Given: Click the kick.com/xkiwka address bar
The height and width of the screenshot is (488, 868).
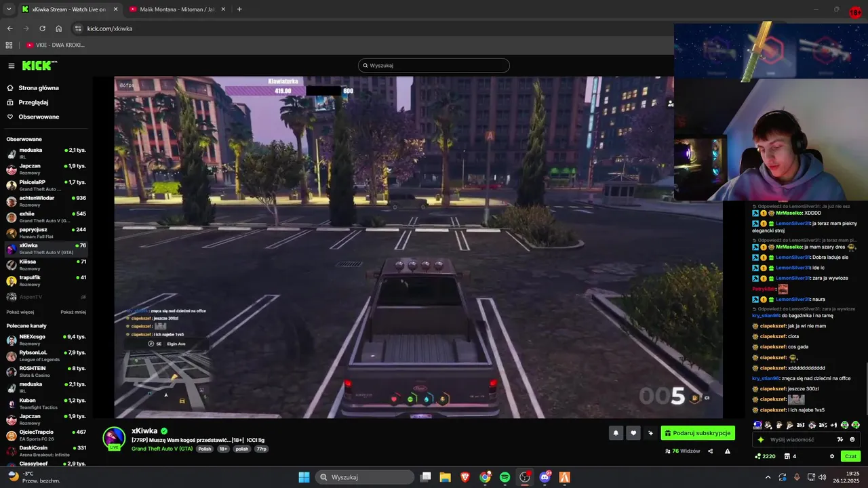Looking at the screenshot, I should (x=110, y=28).
